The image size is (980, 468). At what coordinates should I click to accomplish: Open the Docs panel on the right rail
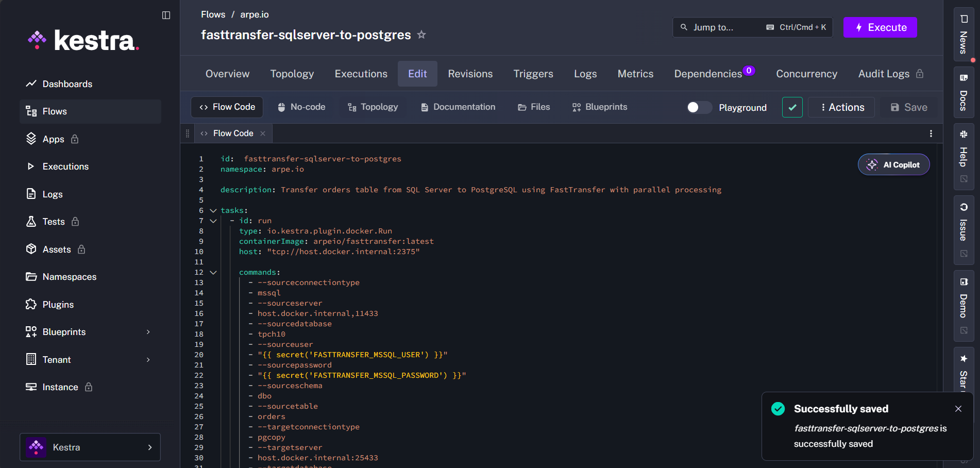(963, 93)
